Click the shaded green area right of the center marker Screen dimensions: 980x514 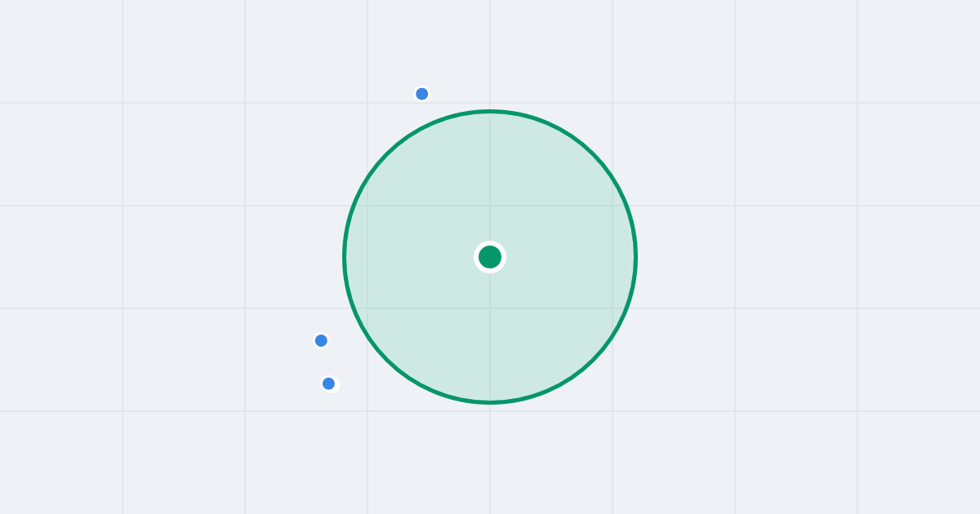(563, 257)
